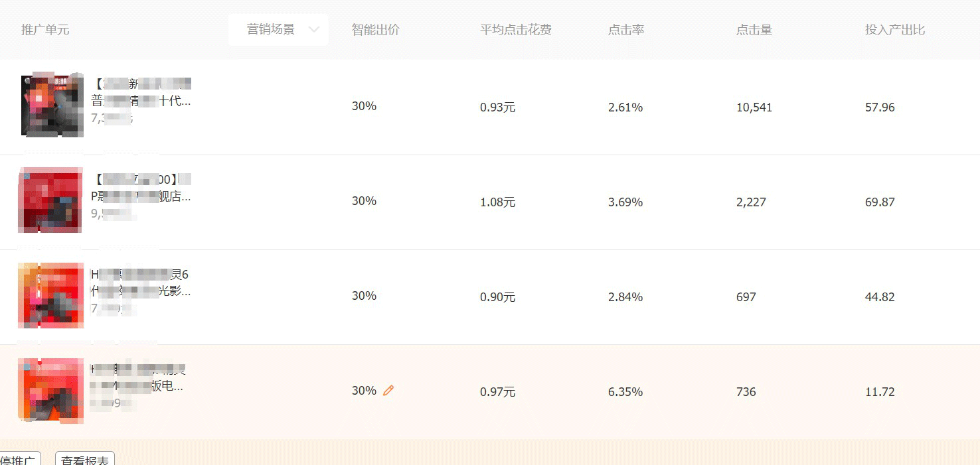
Task: Click the 投入产出比 column header
Action: pos(894,30)
